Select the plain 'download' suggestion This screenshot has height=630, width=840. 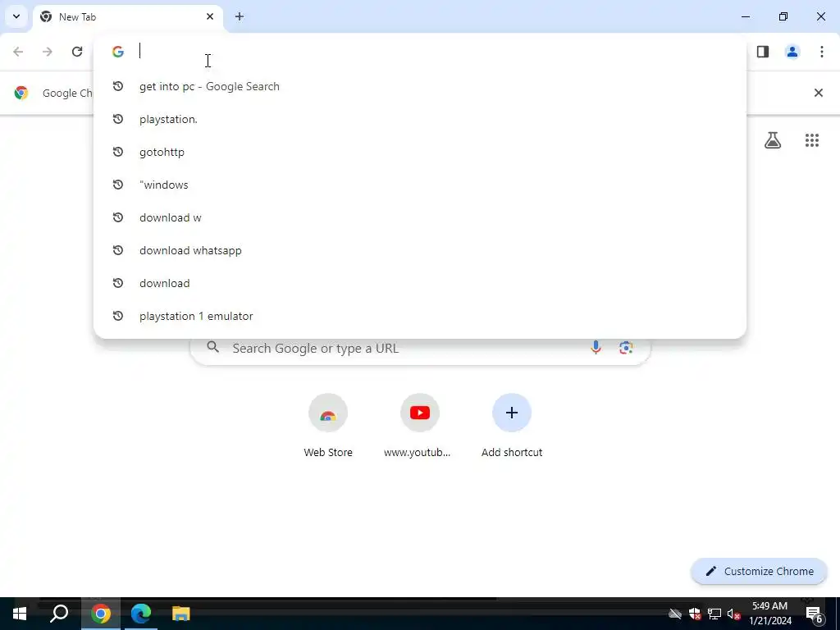(420, 283)
